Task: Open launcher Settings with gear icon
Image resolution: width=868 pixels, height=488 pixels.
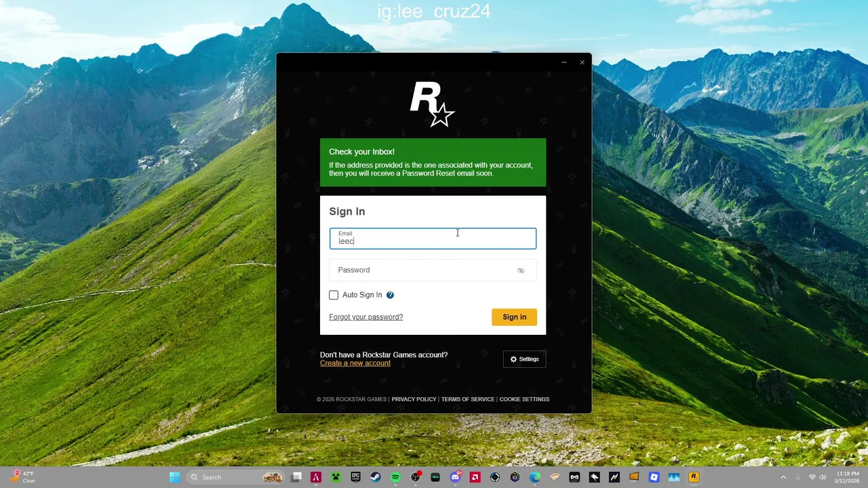Action: (524, 359)
